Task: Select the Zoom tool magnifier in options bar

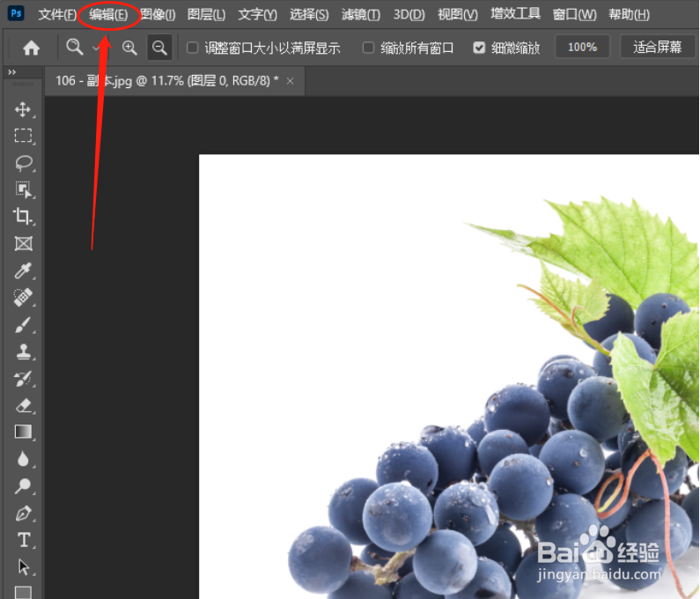Action: tap(75, 47)
